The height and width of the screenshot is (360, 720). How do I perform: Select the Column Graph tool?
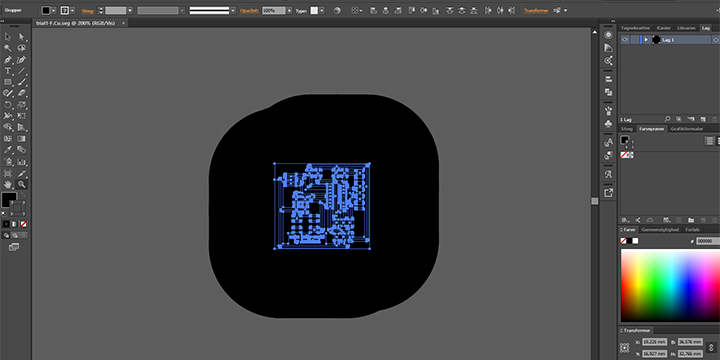tap(22, 161)
